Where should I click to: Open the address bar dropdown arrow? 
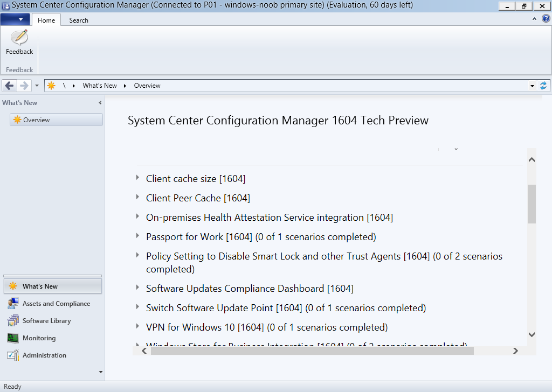(x=532, y=86)
